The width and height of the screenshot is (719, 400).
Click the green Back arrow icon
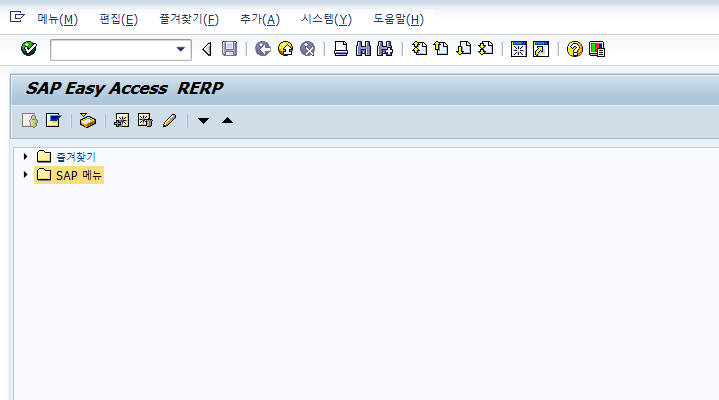(x=263, y=49)
